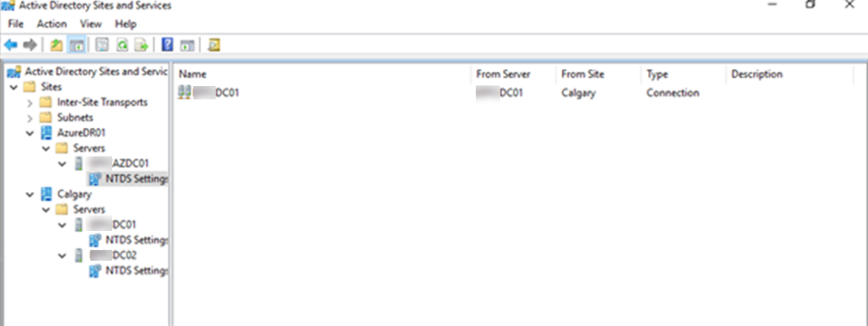Collapse the Sites node

(x=13, y=87)
